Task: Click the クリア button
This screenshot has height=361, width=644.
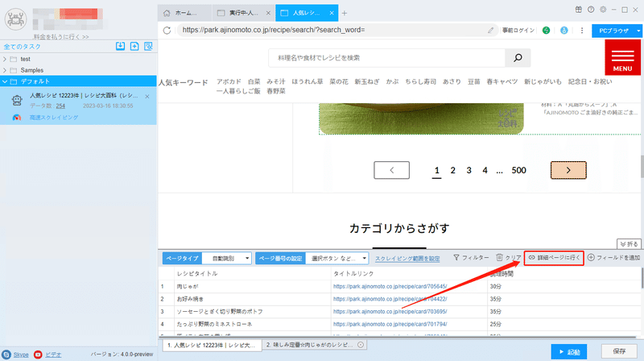Action: click(509, 257)
